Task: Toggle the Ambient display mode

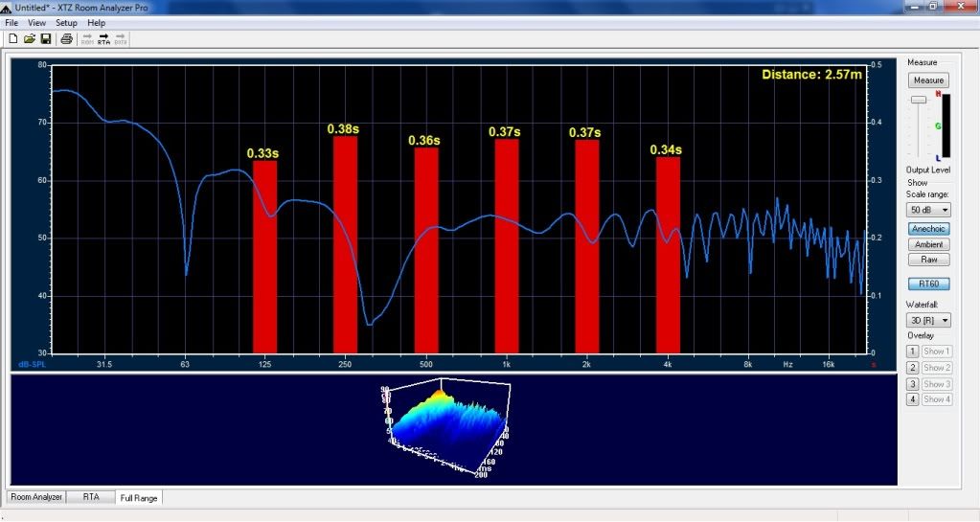Action: click(x=928, y=244)
